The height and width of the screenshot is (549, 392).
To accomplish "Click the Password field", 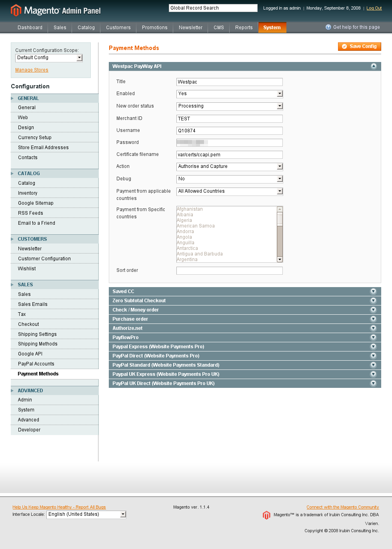I will click(230, 143).
